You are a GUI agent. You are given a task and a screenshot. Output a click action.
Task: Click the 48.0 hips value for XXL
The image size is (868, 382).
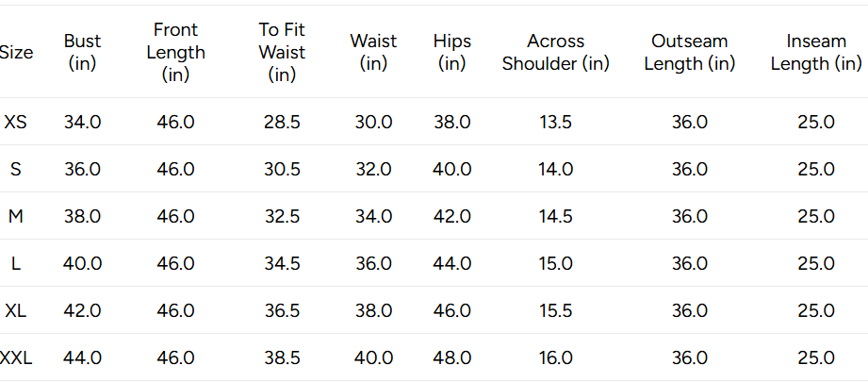click(452, 358)
